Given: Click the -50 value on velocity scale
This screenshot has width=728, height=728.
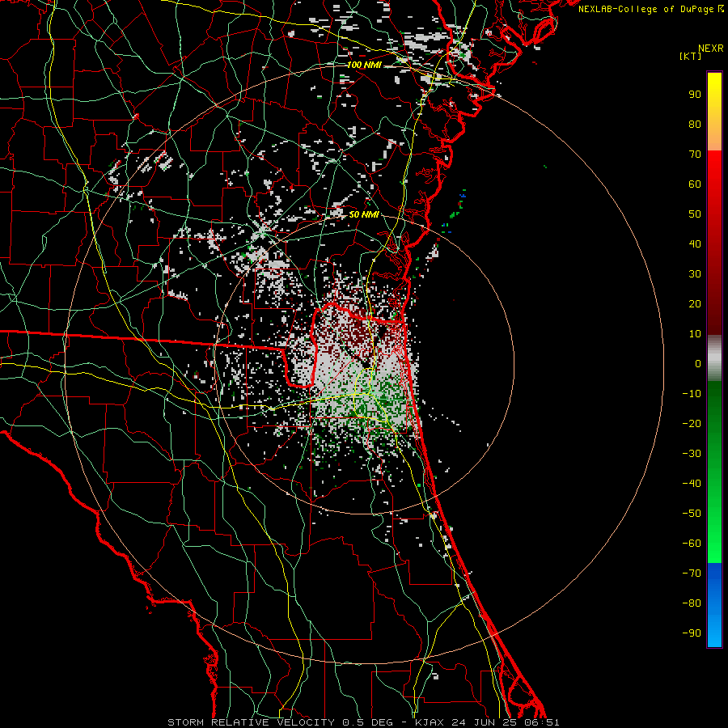Looking at the screenshot, I should [692, 514].
